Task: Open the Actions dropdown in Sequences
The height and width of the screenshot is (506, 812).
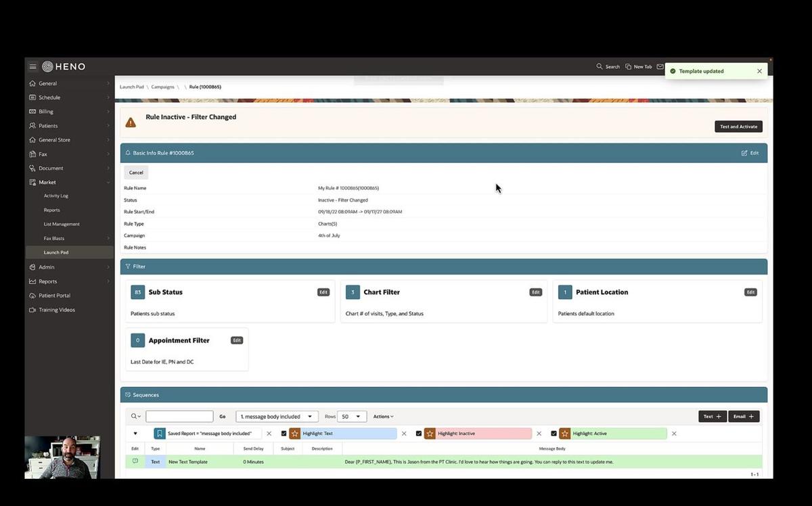Action: (x=383, y=416)
